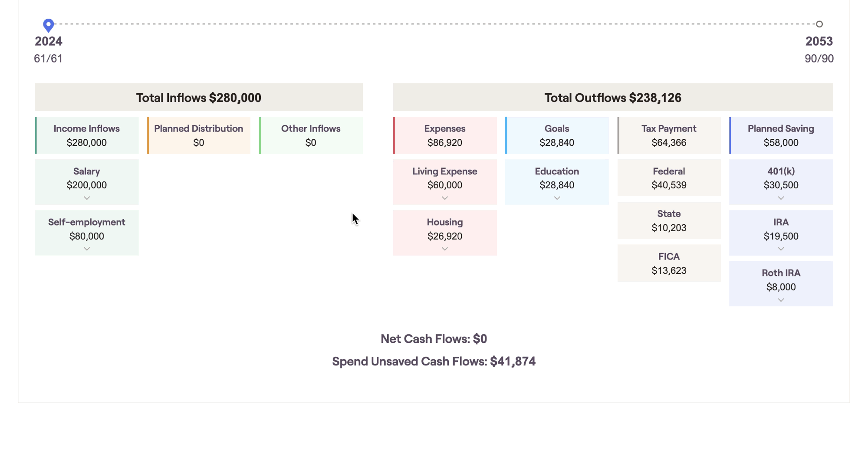This screenshot has width=868, height=450.
Task: Expand the Self-employment chevron
Action: coord(87,249)
